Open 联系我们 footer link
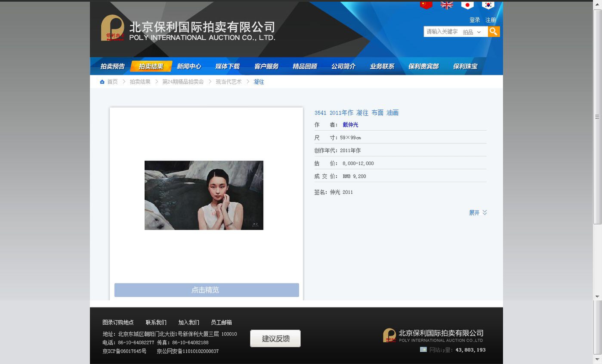The width and height of the screenshot is (602, 364). click(x=156, y=323)
